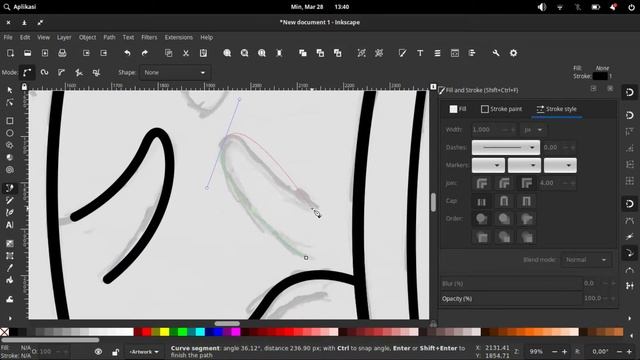Click the Redo arrow in the toolbar

(144, 53)
